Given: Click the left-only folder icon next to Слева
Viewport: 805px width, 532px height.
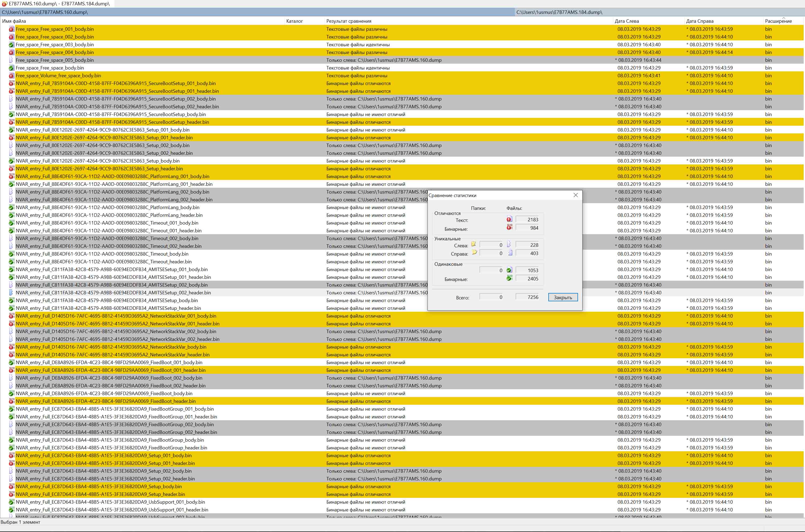Looking at the screenshot, I should click(473, 244).
